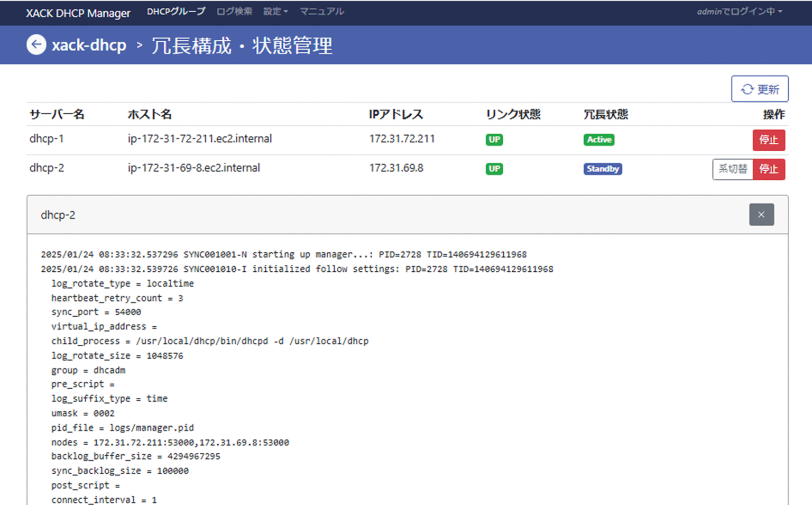Click the SYNC001001-N log line in the output
This screenshot has height=505, width=812.
pos(283,254)
